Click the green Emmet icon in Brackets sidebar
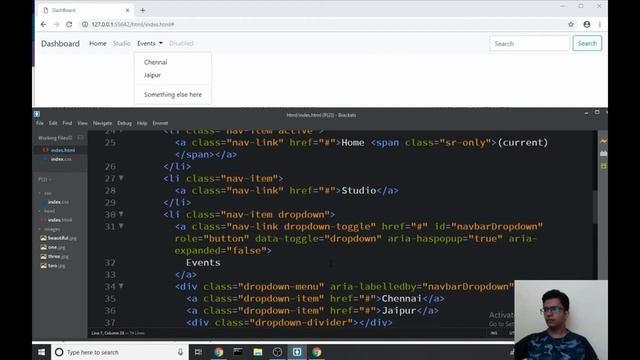This screenshot has width=640, height=360. click(603, 166)
